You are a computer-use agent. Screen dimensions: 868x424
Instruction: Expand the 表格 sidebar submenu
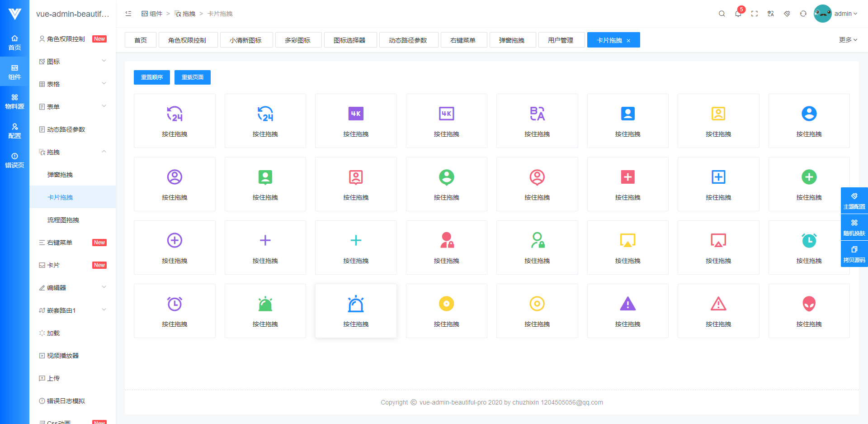(73, 84)
